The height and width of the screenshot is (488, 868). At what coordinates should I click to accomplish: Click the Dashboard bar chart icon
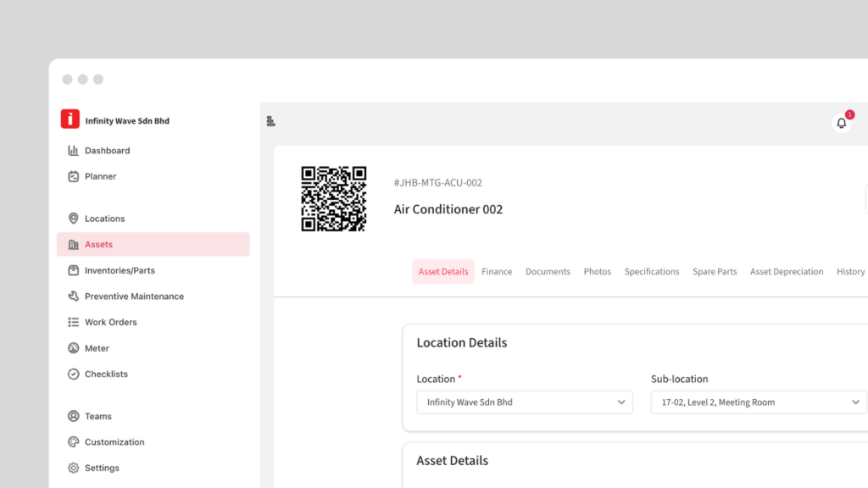(73, 151)
